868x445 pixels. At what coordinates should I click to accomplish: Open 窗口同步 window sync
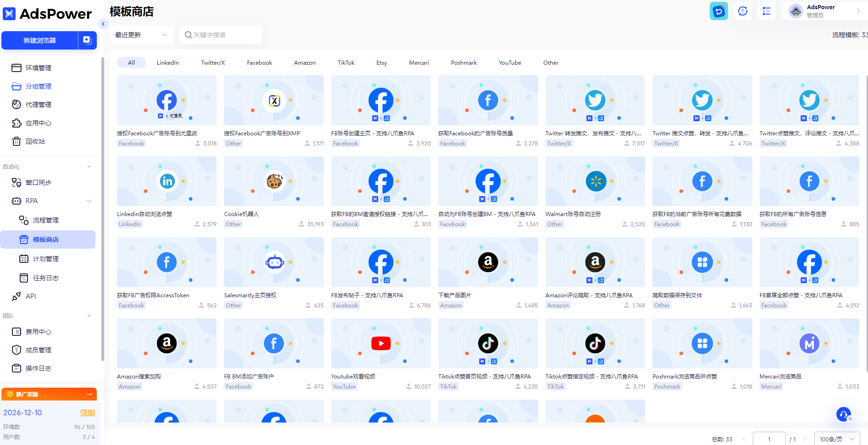tap(39, 183)
